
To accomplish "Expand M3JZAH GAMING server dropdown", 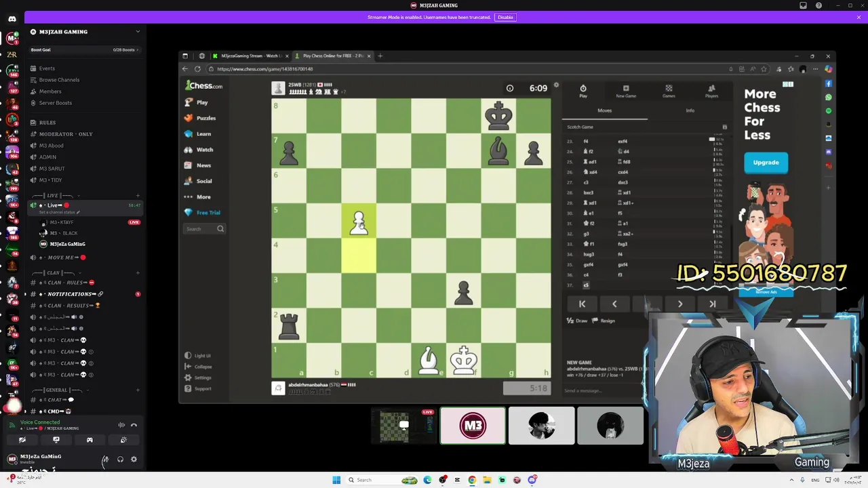I will pyautogui.click(x=138, y=32).
